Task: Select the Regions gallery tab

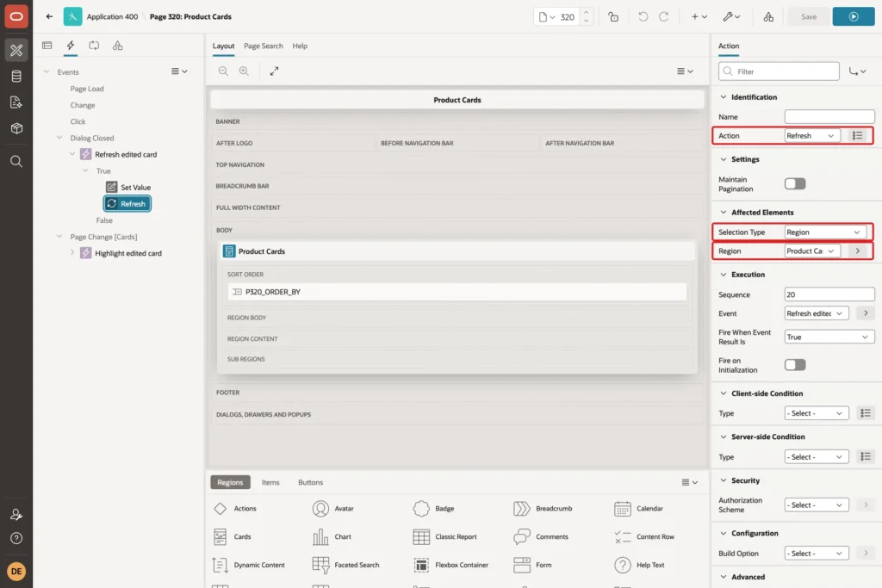Action: (x=230, y=482)
